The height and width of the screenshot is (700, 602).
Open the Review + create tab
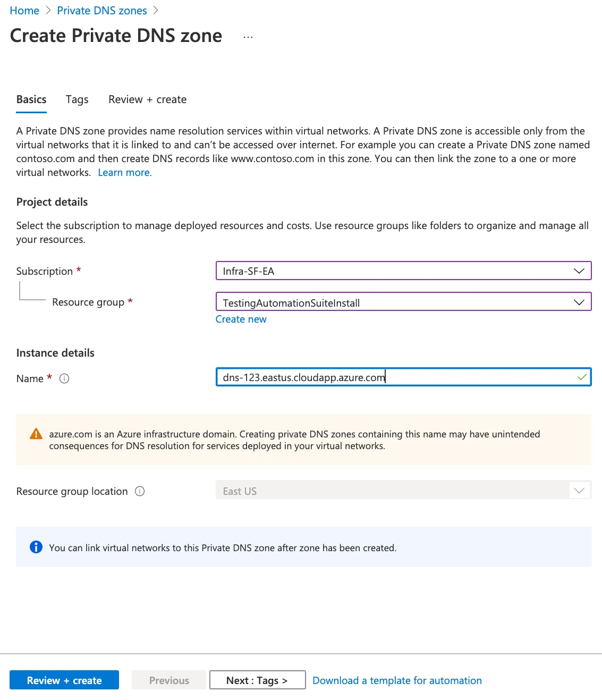(148, 99)
